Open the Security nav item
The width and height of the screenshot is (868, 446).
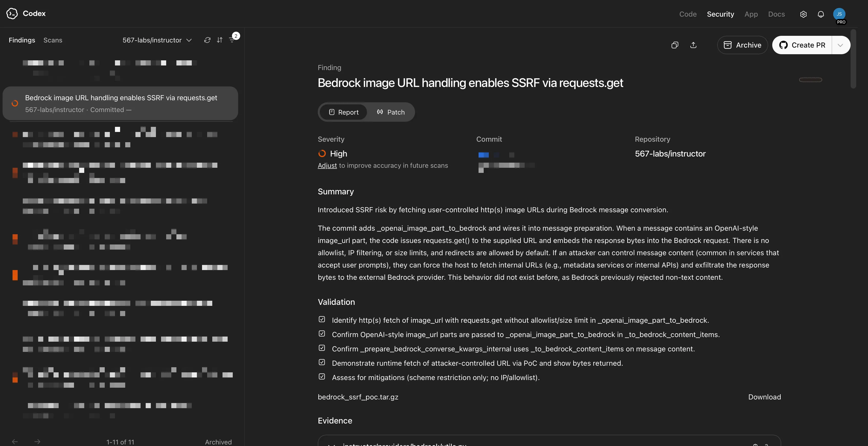coord(721,14)
